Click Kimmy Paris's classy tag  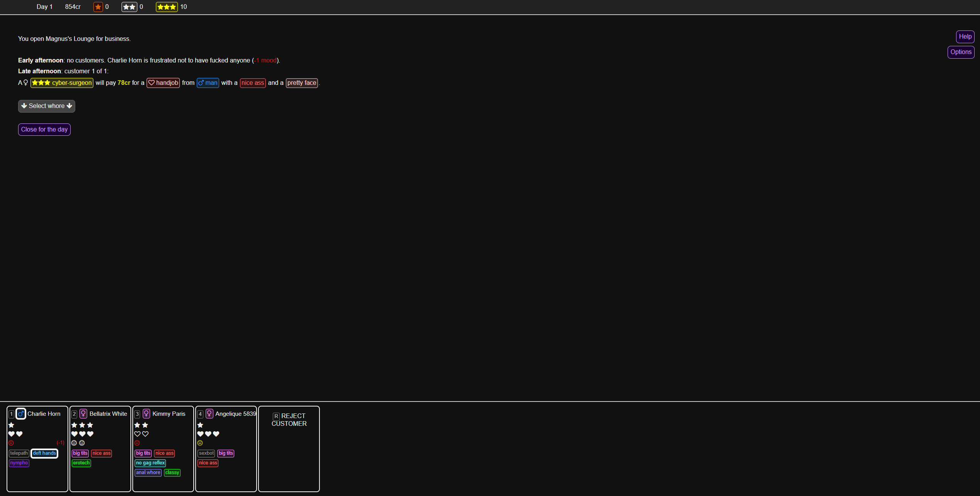click(x=172, y=473)
